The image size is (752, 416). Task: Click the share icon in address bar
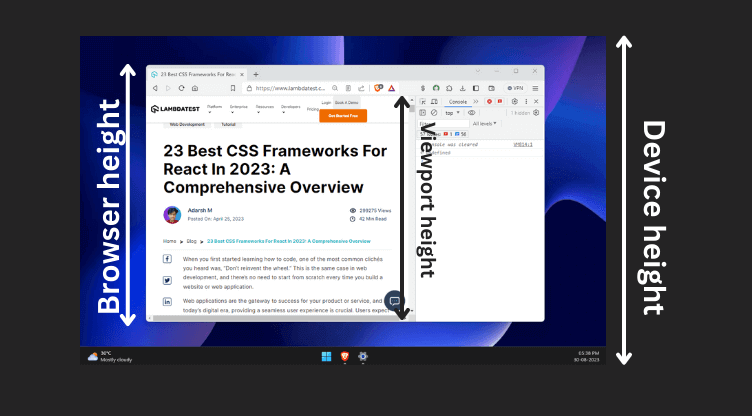click(361, 88)
